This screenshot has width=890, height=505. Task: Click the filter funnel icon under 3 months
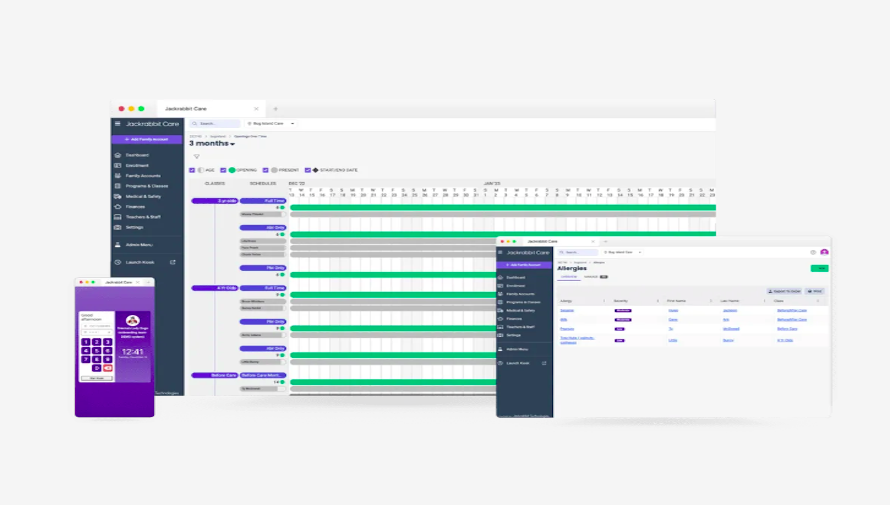tap(196, 157)
